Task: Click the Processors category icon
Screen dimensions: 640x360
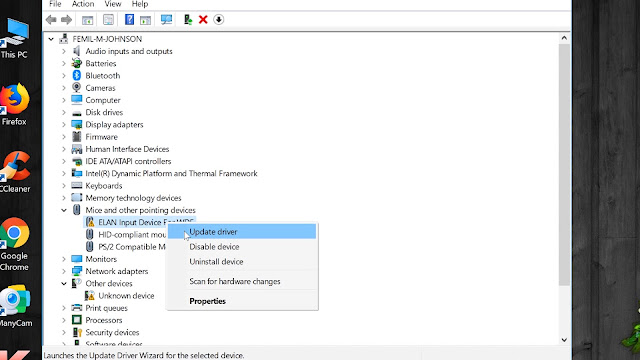Action: point(77,320)
